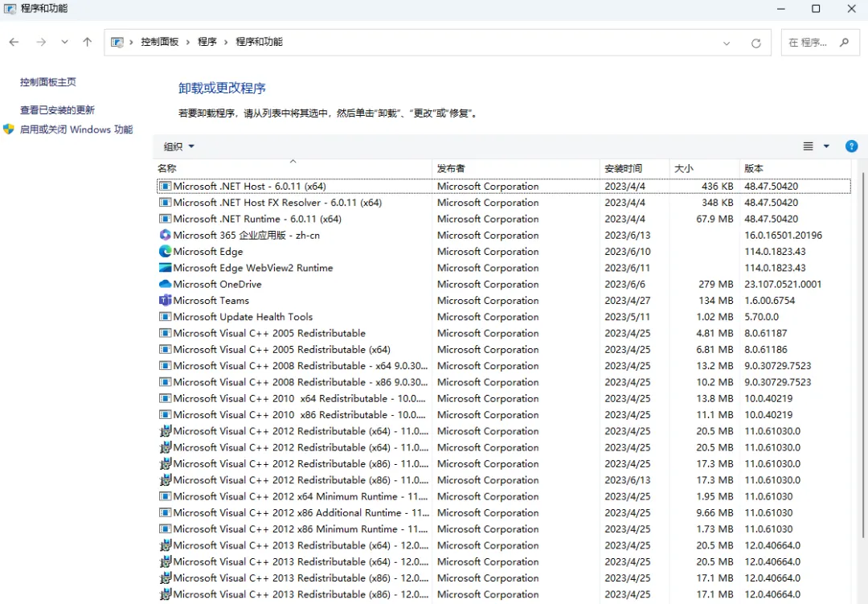Image resolution: width=868 pixels, height=604 pixels.
Task: Click the Microsoft Teams icon
Action: [x=165, y=300]
